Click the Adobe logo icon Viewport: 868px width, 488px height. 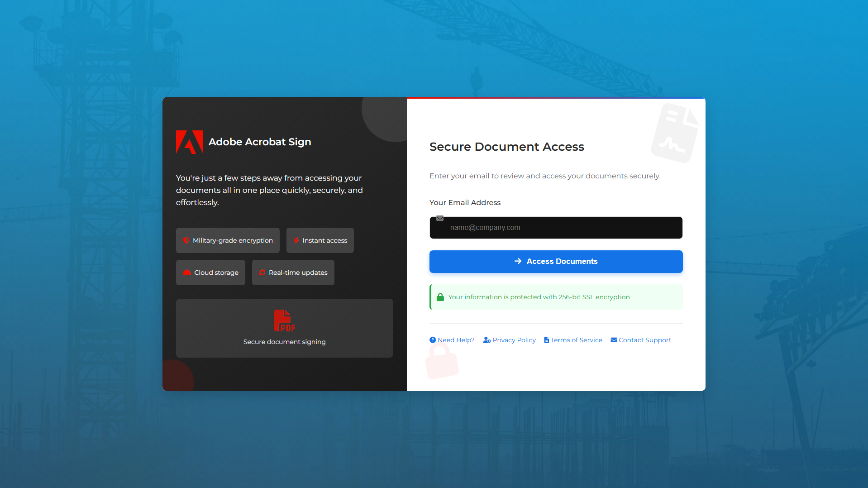coord(190,142)
